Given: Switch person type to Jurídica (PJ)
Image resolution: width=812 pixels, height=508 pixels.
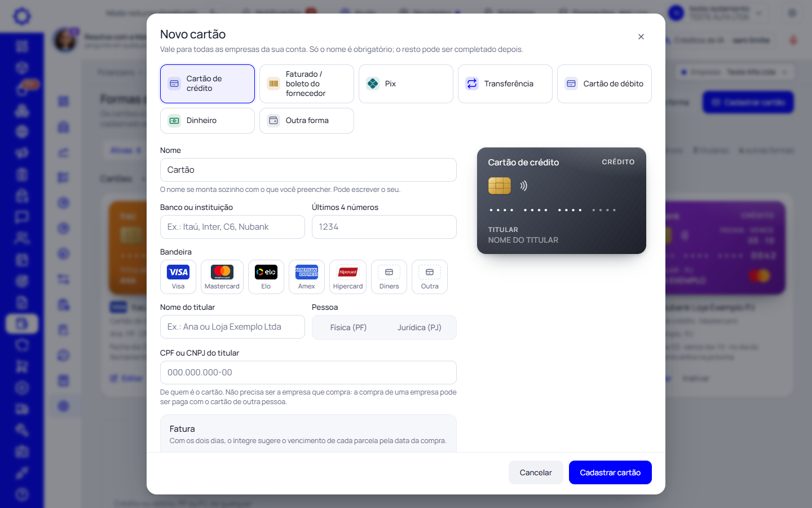Looking at the screenshot, I should coord(420,327).
